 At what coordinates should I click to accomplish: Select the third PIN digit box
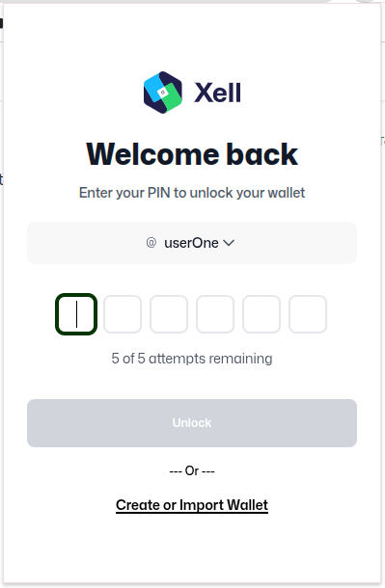point(169,314)
